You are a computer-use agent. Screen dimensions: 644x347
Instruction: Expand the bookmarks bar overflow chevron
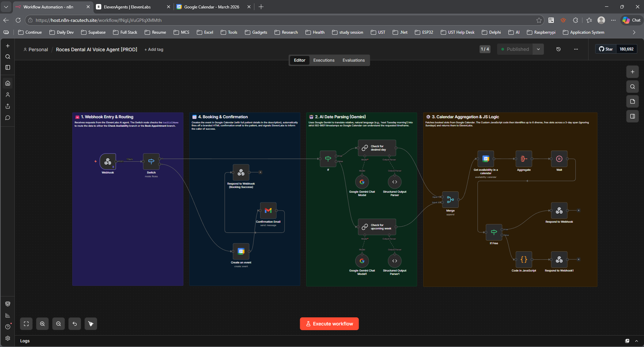pyautogui.click(x=634, y=32)
